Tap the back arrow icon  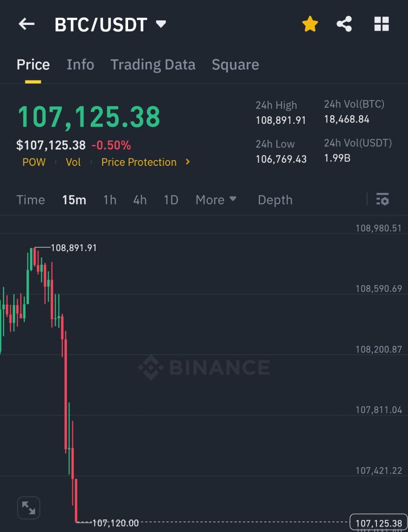coord(27,24)
